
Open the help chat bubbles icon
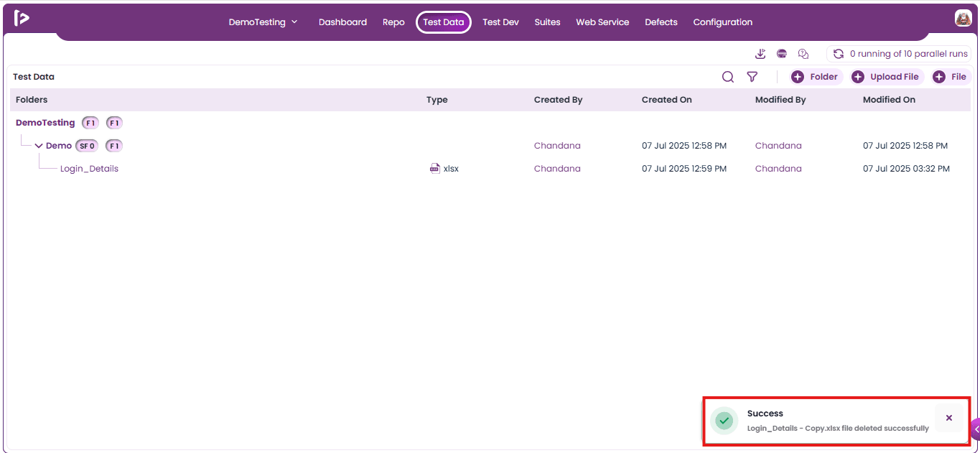click(x=803, y=54)
